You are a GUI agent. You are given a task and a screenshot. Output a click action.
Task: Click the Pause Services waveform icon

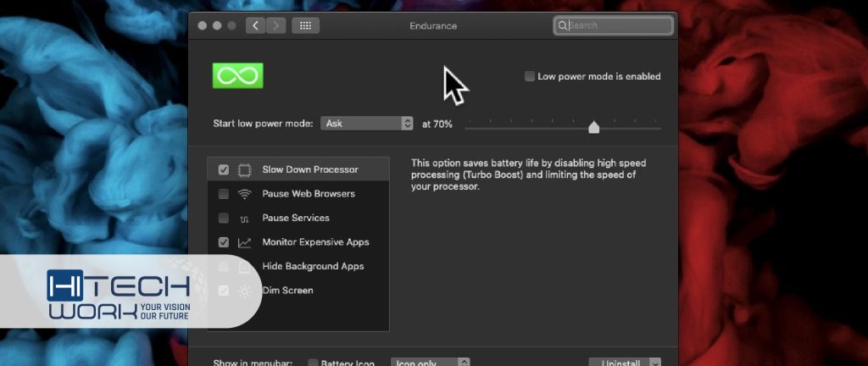(244, 219)
